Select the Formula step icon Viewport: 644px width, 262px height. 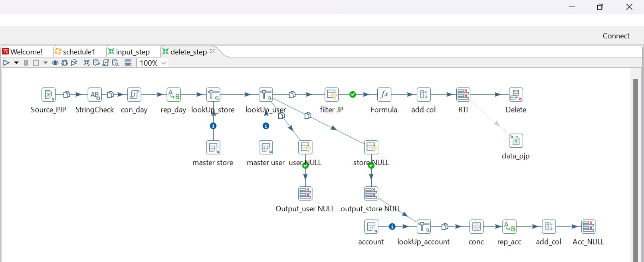coord(384,95)
